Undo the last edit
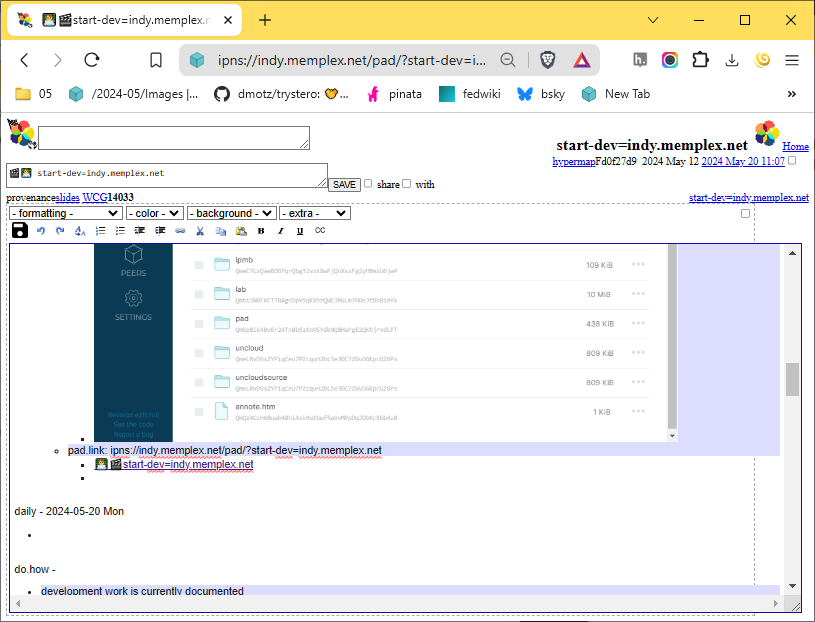 (41, 231)
